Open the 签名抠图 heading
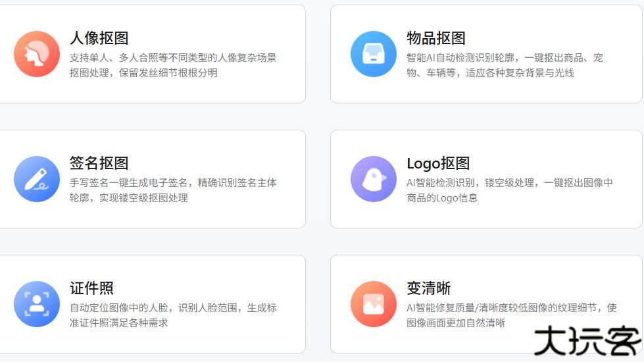The width and height of the screenshot is (644, 362). pyautogui.click(x=99, y=163)
